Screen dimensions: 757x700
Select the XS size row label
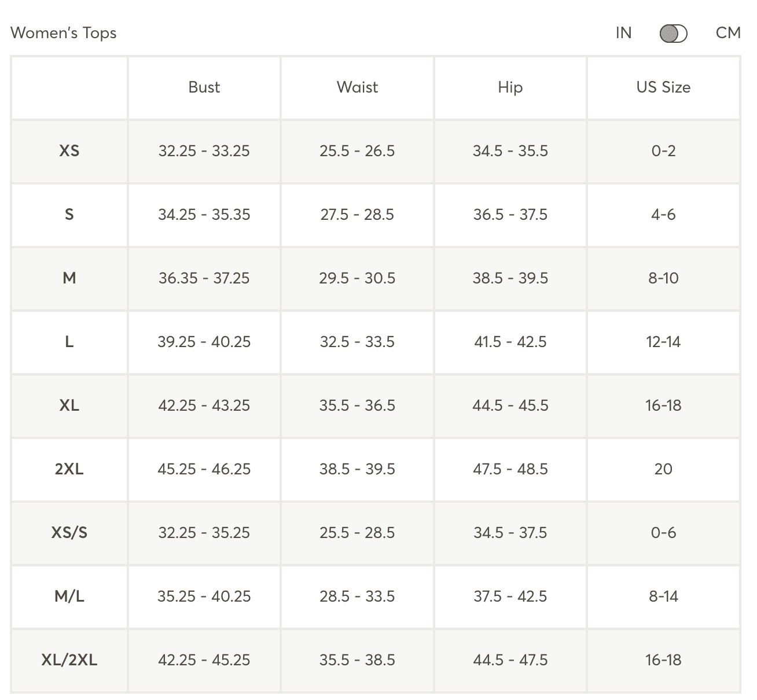(x=69, y=151)
